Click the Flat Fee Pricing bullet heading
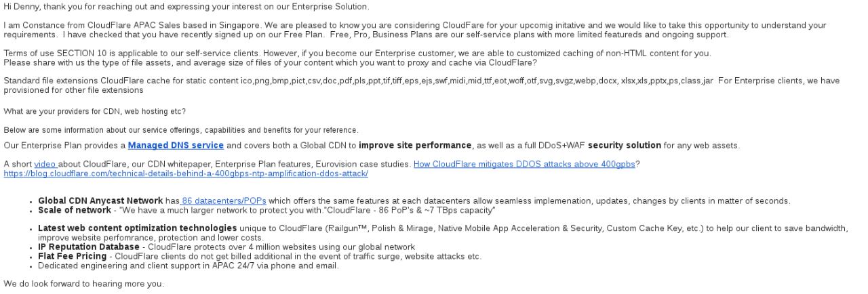The height and width of the screenshot is (294, 868). (72, 256)
